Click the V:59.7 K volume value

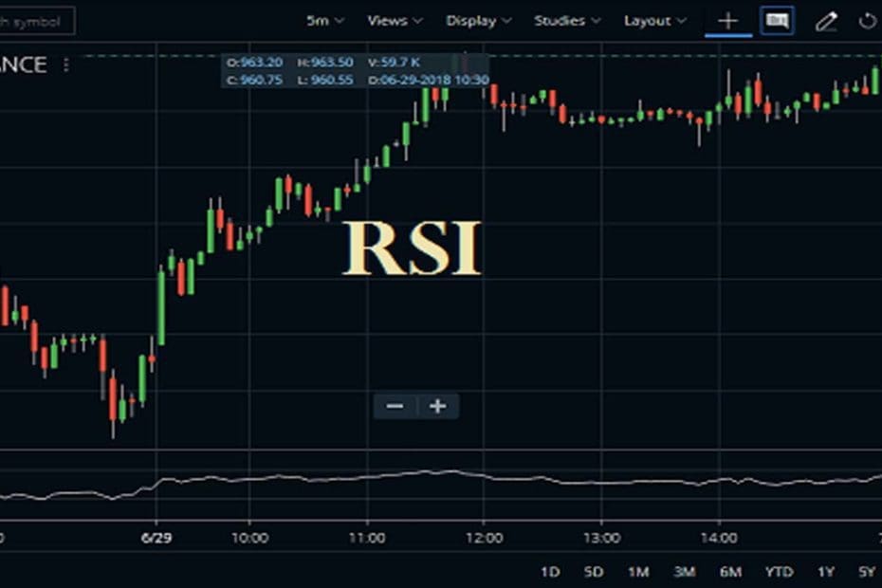(x=394, y=63)
